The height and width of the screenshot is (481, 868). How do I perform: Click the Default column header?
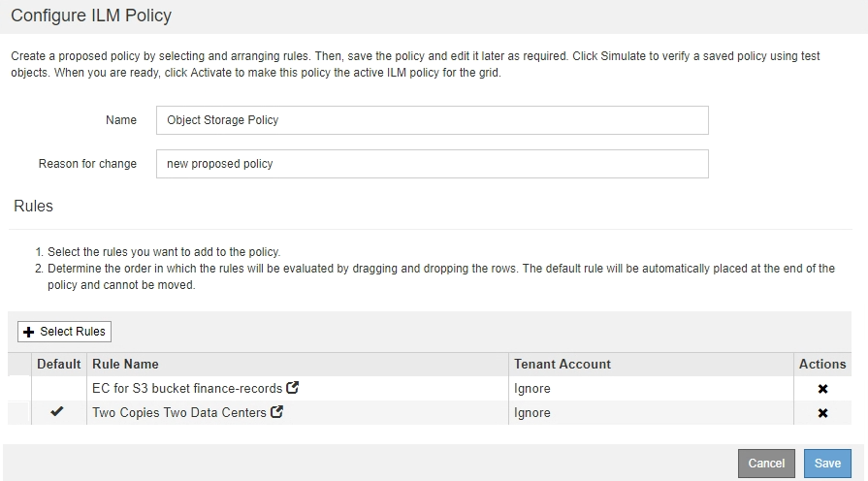58,364
